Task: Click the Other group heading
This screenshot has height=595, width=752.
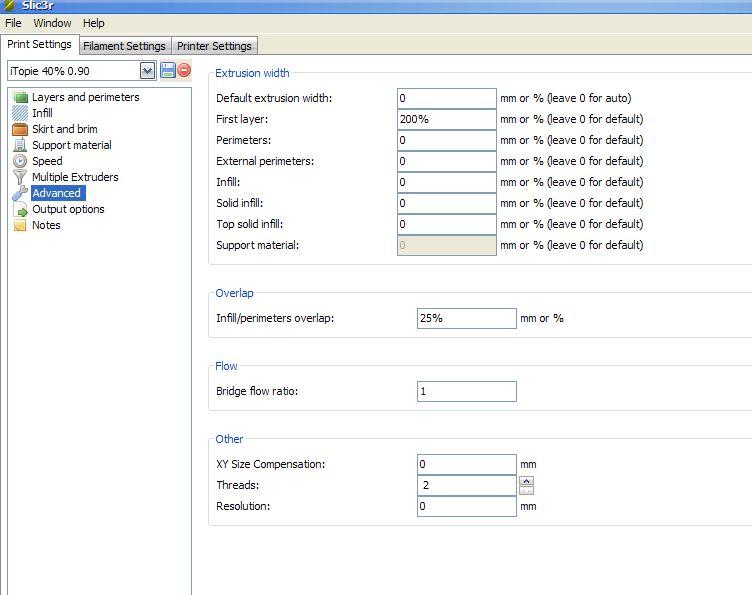Action: point(229,439)
